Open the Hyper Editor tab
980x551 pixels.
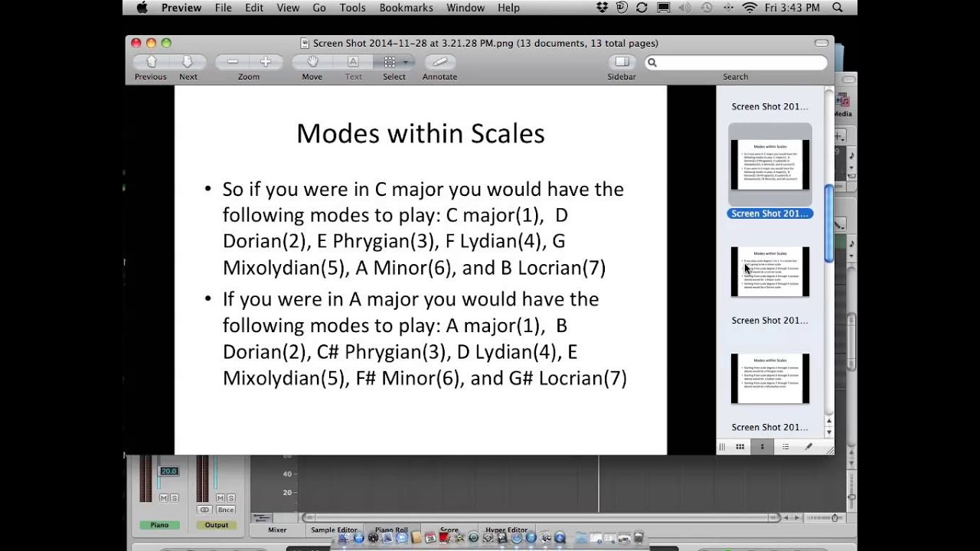point(506,530)
